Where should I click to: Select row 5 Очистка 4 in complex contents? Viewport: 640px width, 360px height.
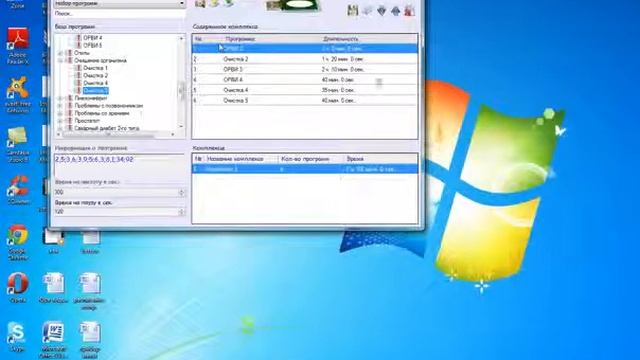pyautogui.click(x=305, y=90)
